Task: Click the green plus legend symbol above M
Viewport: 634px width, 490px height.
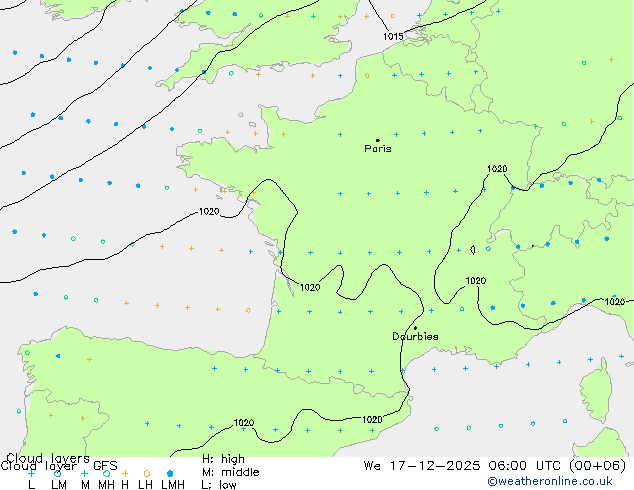Action: tap(84, 473)
